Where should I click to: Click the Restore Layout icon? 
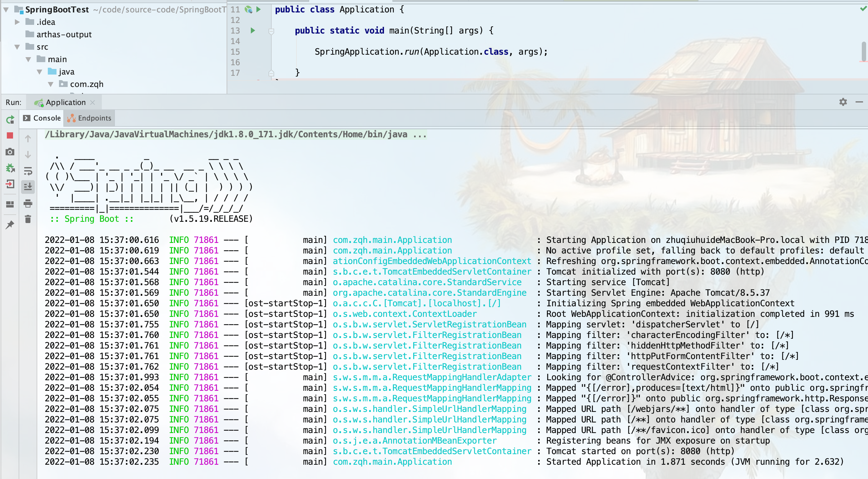point(10,204)
